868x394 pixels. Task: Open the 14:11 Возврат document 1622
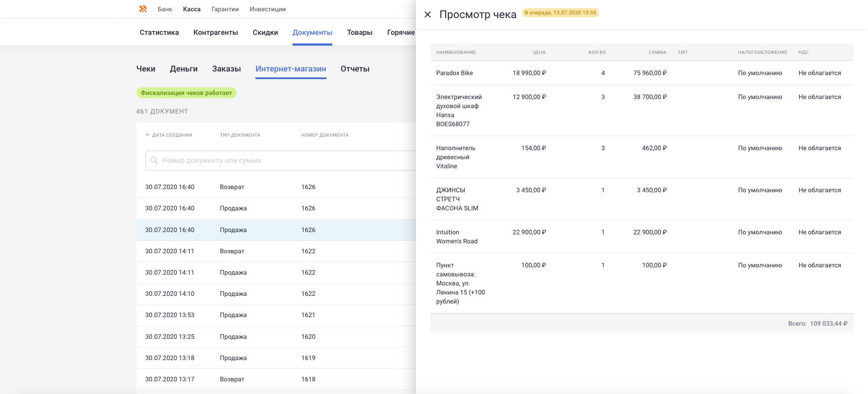click(276, 252)
